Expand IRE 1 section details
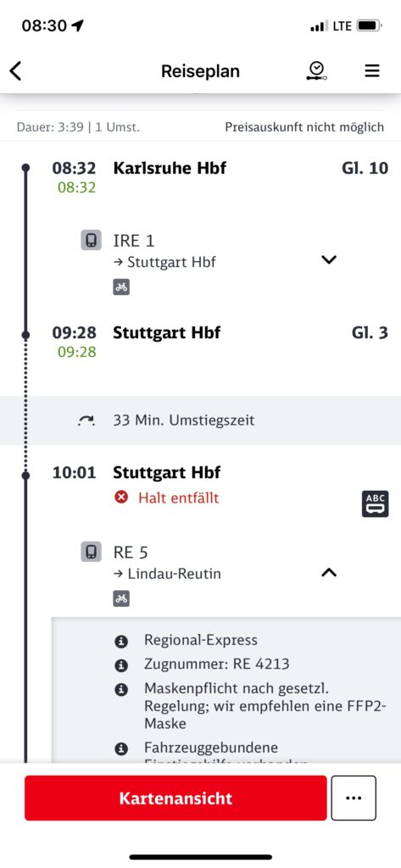The image size is (401, 868). pos(329,259)
